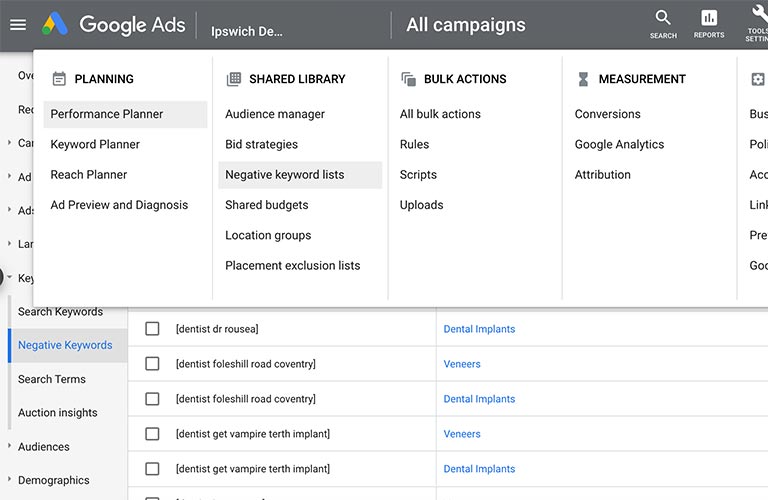768x500 pixels.
Task: Expand the Audiences sidebar section
Action: [10, 447]
